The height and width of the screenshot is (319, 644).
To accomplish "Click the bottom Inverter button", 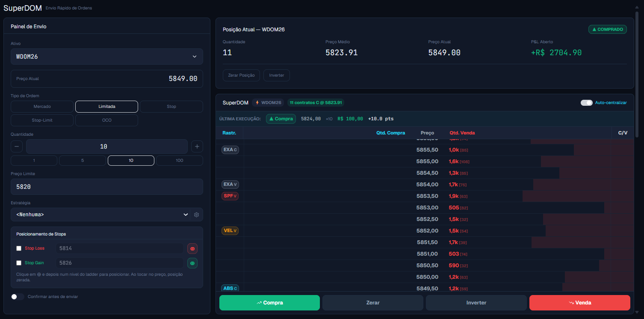I will pos(476,303).
